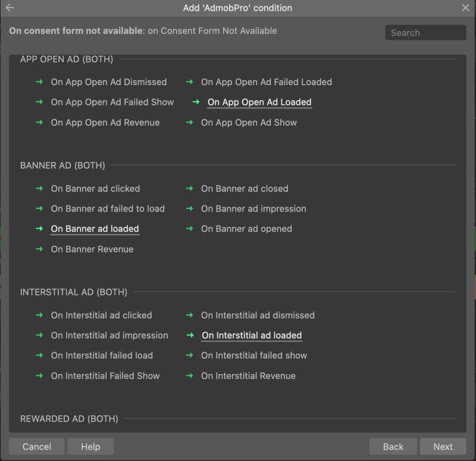476x461 pixels.
Task: Select On Interstitial failed load condition
Action: pyautogui.click(x=102, y=356)
